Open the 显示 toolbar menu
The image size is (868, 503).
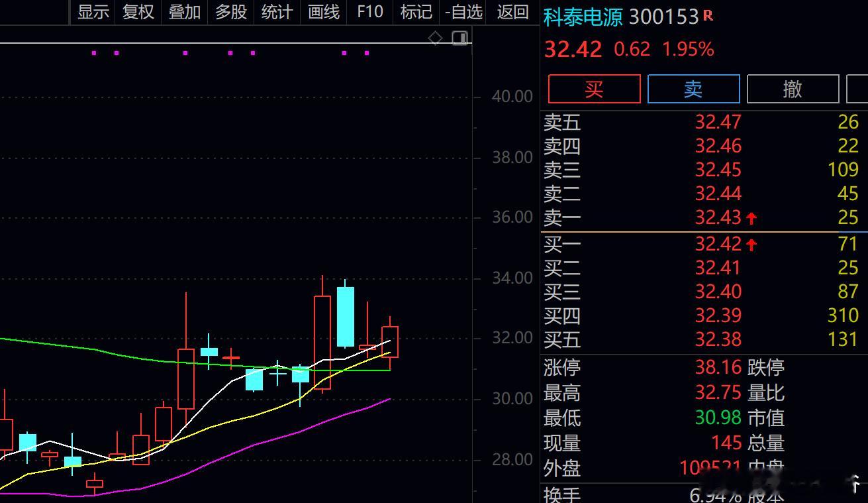tap(93, 12)
